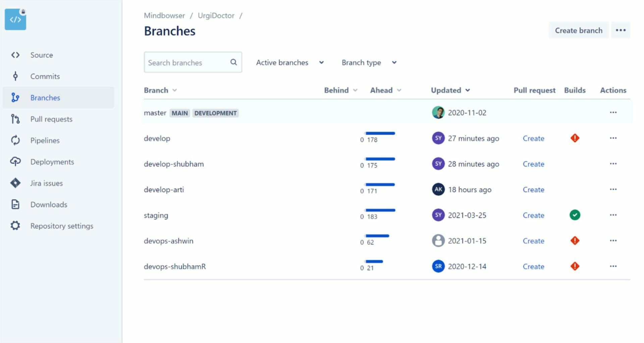Create pull request for develop-shubham branch

533,164
